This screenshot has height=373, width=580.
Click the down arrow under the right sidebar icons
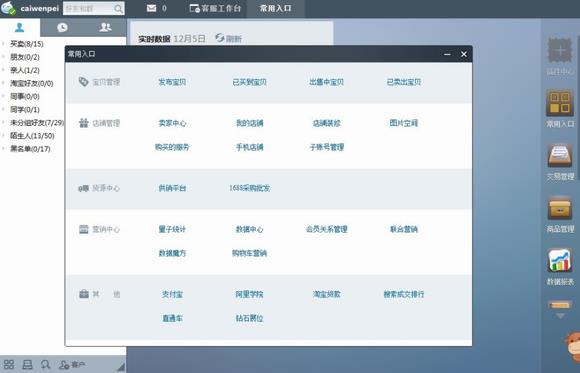pyautogui.click(x=560, y=316)
